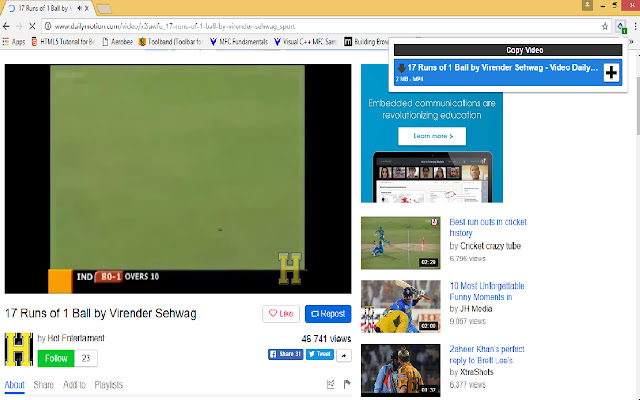The height and width of the screenshot is (400, 640).
Task: Open 10 Most Unforgettable Funny Moments link
Action: pyautogui.click(x=487, y=291)
